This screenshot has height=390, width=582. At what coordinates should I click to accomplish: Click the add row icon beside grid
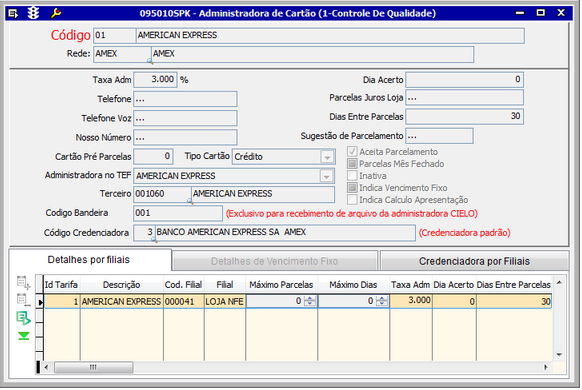(23, 282)
